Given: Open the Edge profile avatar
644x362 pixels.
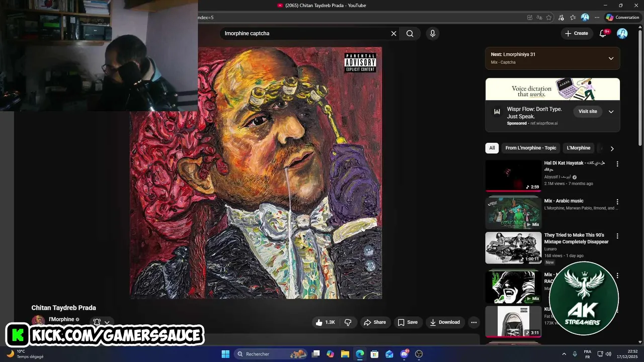Looking at the screenshot, I should click(585, 18).
